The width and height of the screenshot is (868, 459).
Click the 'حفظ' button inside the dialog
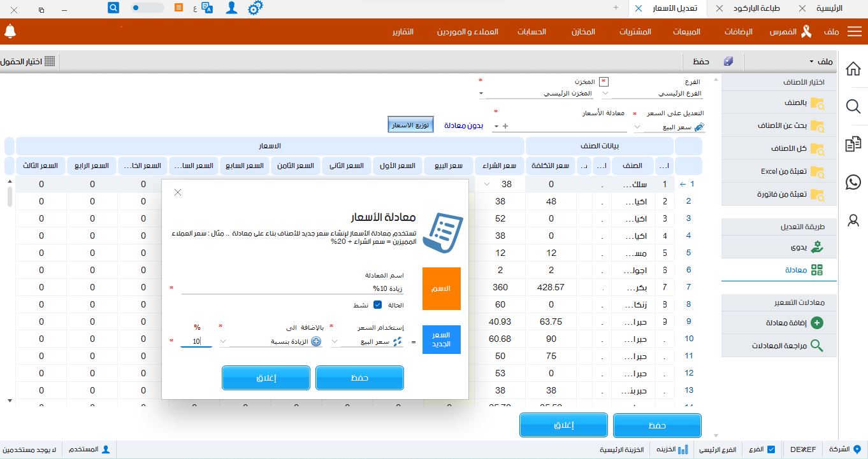click(x=359, y=378)
